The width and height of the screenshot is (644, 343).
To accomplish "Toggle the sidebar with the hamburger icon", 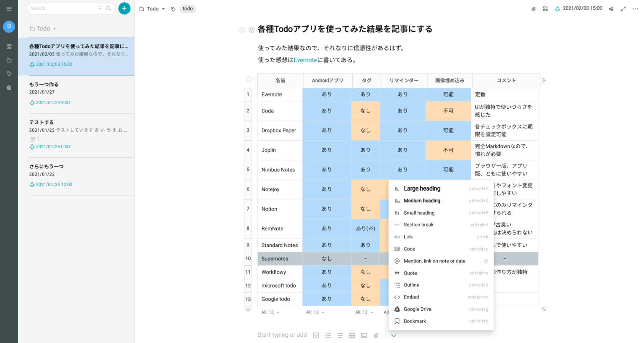I will click(x=9, y=8).
